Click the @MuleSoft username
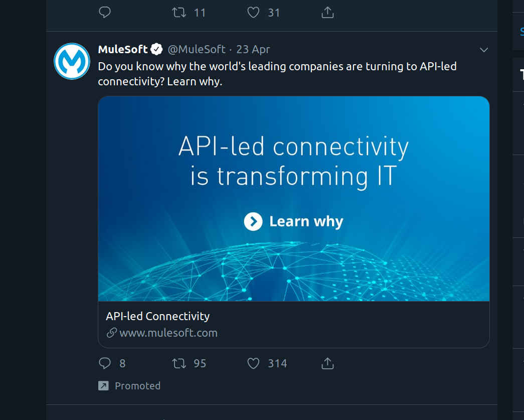524x420 pixels. click(196, 49)
